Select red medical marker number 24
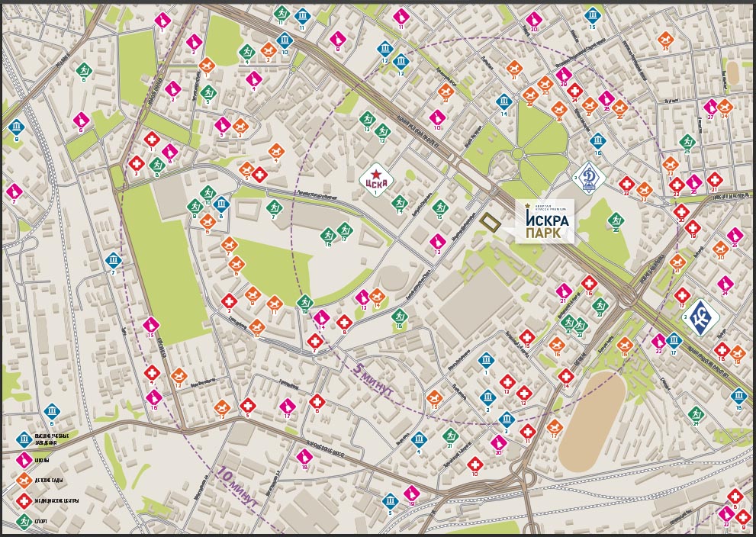The width and height of the screenshot is (756, 537). [x=574, y=90]
